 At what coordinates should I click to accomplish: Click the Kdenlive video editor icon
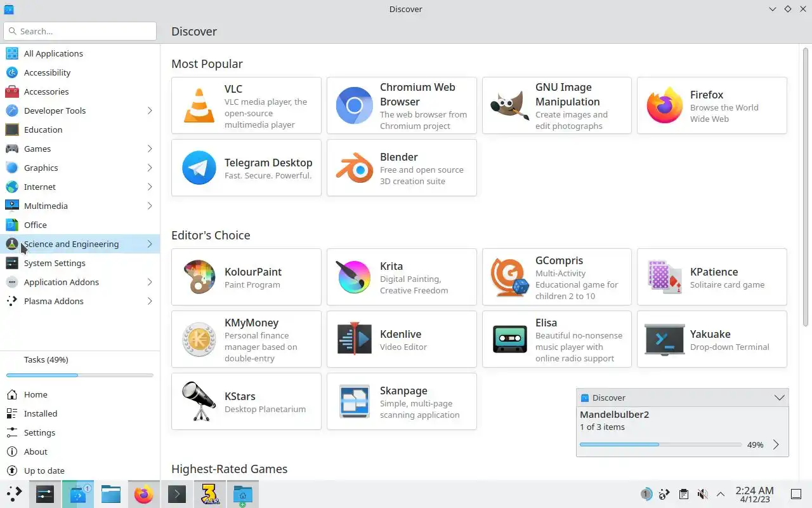pos(354,339)
